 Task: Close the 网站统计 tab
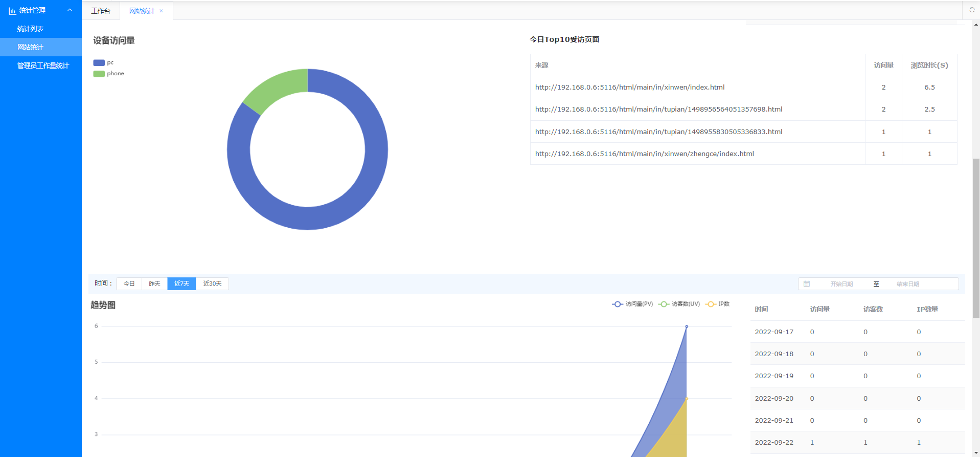[162, 11]
